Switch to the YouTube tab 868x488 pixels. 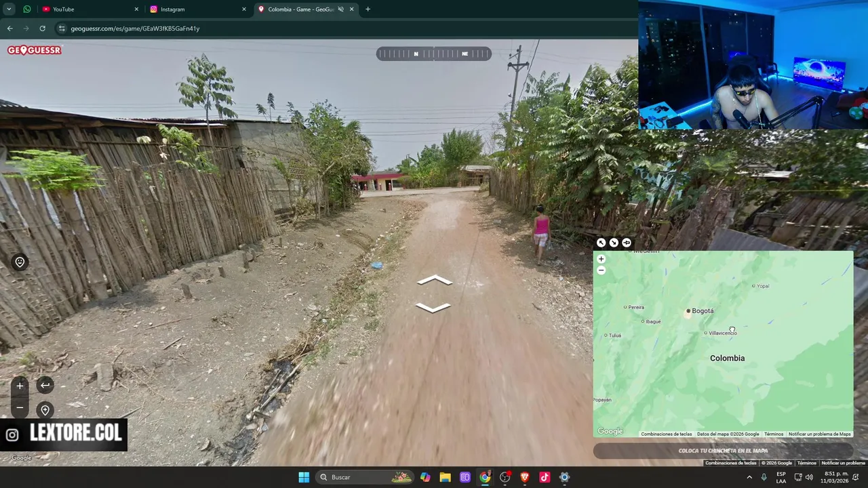click(90, 9)
